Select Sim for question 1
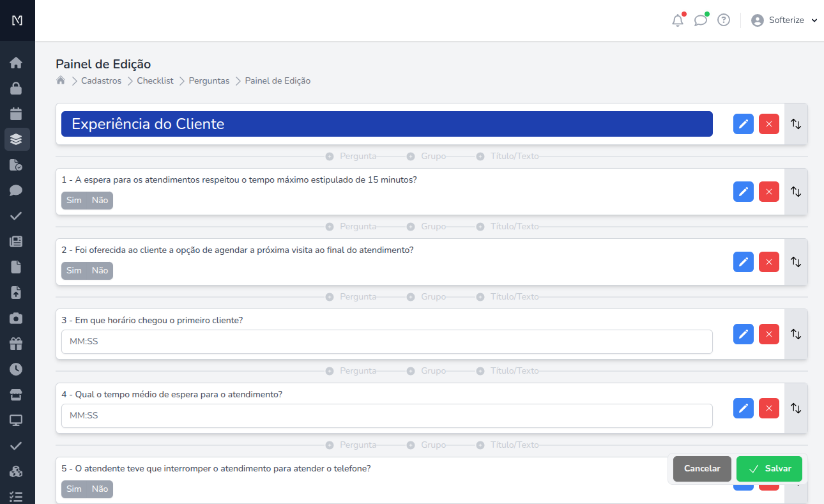824x504 pixels. (74, 201)
